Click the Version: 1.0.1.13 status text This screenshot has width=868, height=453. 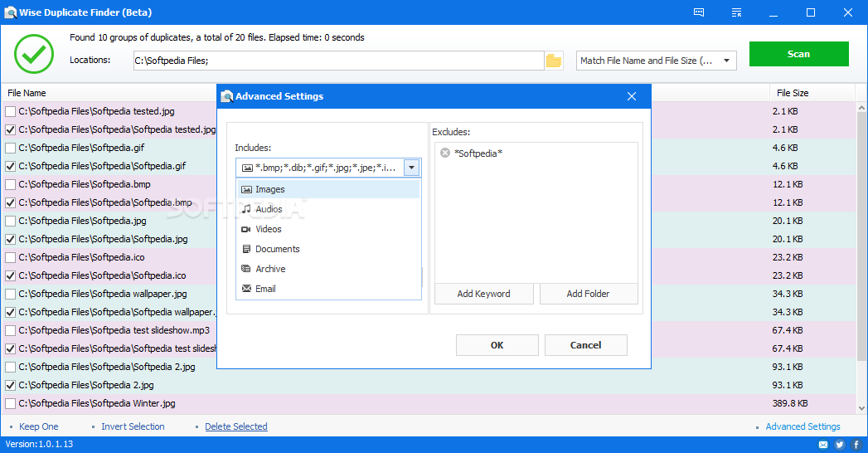tap(39, 444)
